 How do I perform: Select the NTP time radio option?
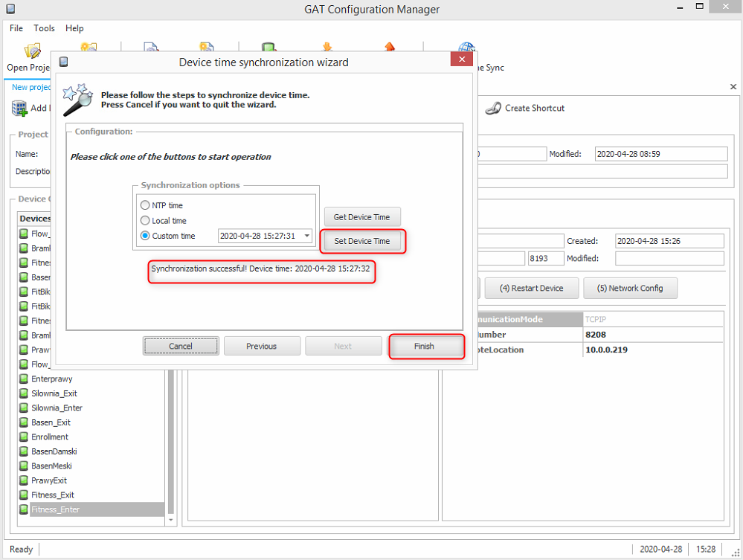[145, 205]
